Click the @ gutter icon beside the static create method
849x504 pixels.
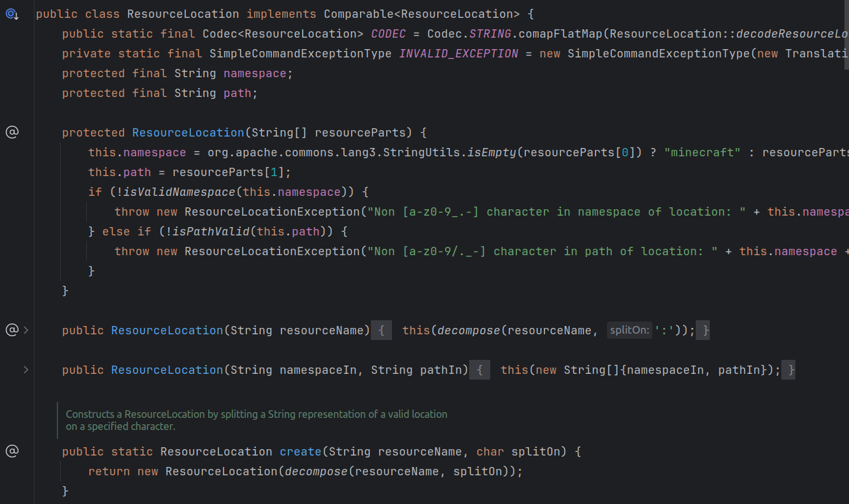[12, 452]
